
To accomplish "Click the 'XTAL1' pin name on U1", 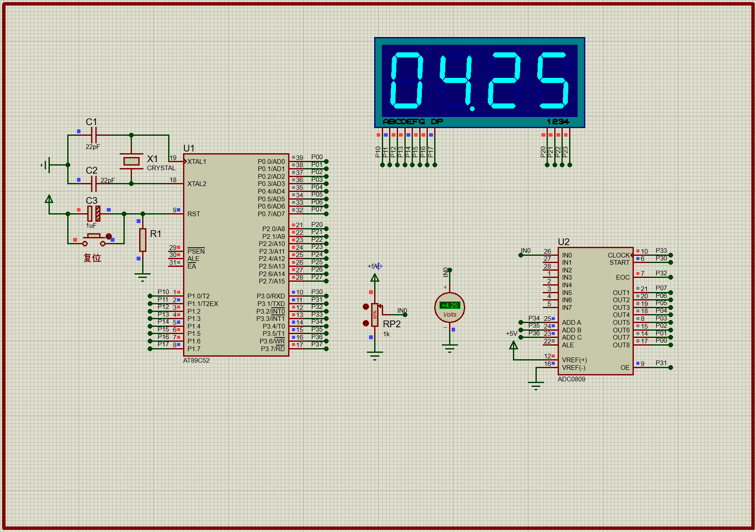I will [197, 162].
